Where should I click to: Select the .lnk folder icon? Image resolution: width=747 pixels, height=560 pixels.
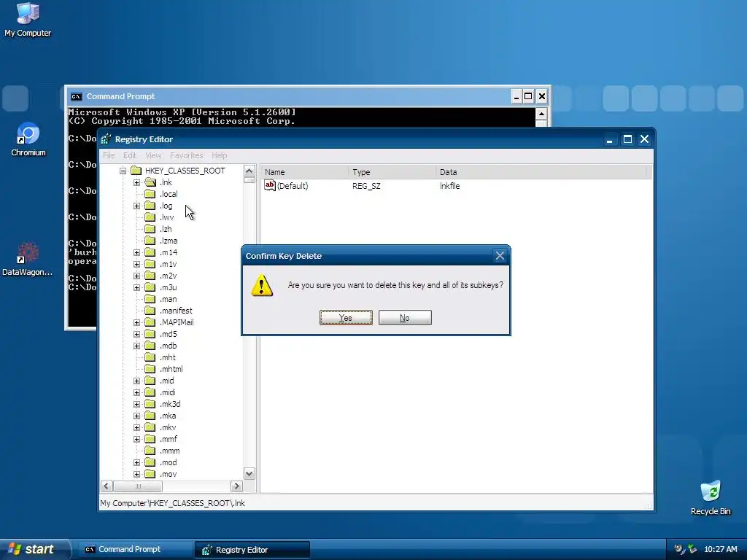pyautogui.click(x=150, y=182)
